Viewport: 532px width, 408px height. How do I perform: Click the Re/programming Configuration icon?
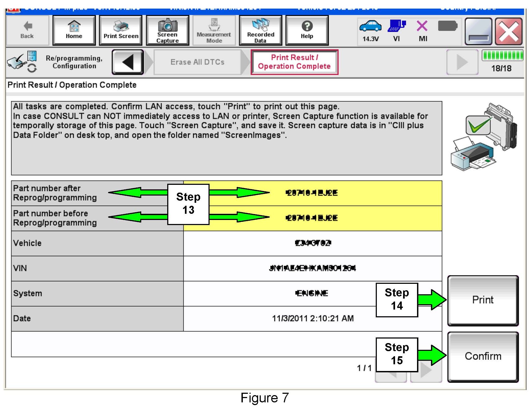[22, 62]
